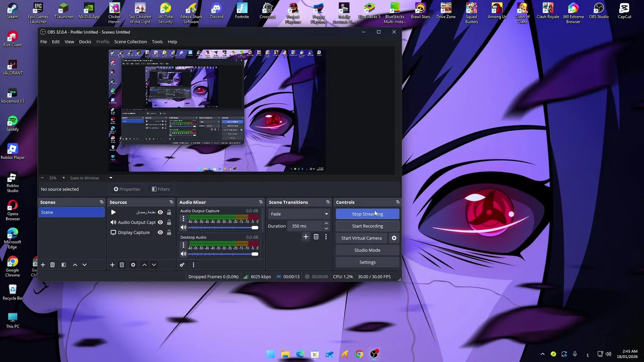Image resolution: width=644 pixels, height=362 pixels.
Task: Open the Tools menu
Action: [x=157, y=42]
